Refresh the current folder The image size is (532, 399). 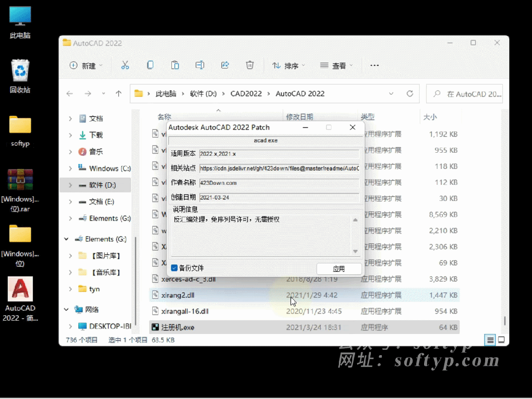tap(410, 94)
